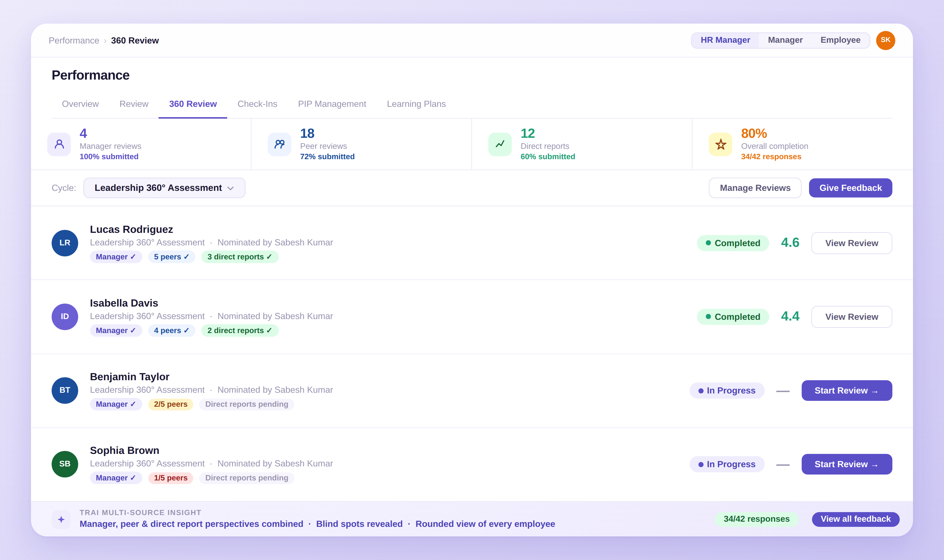944x560 pixels.
Task: Switch role view to Manager
Action: [x=785, y=40]
